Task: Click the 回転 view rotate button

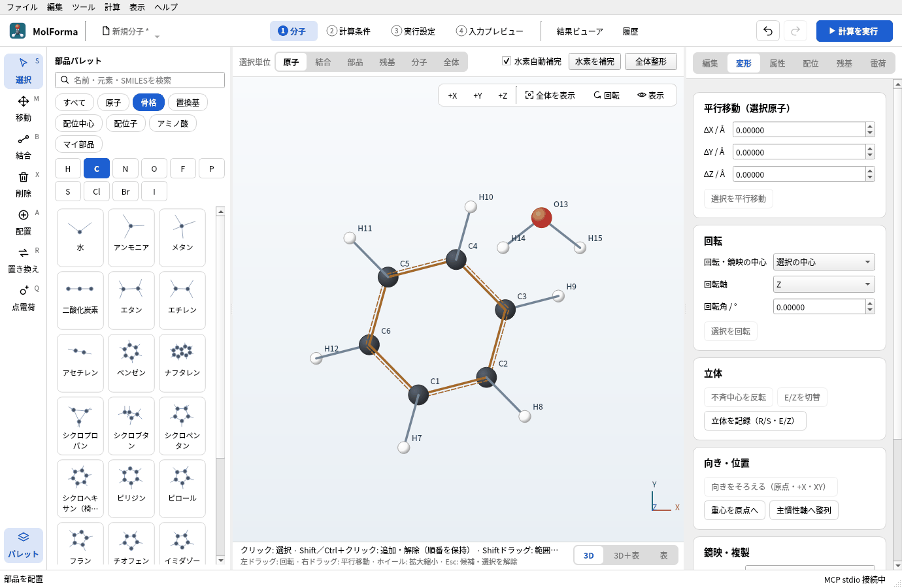Action: click(x=607, y=95)
